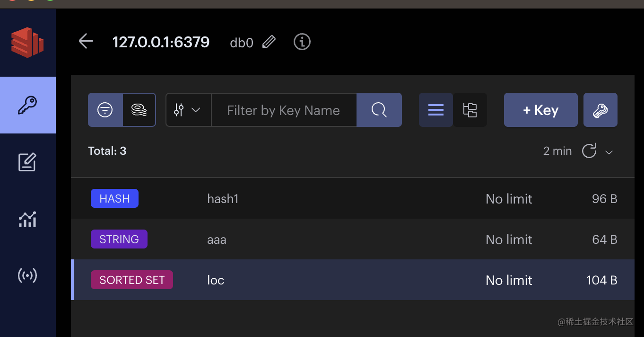
Task: Open the Analysis tools chart icon
Action: point(27,219)
